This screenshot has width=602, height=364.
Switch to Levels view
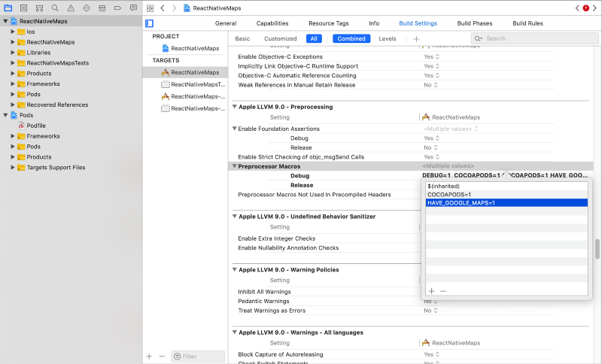coord(387,38)
